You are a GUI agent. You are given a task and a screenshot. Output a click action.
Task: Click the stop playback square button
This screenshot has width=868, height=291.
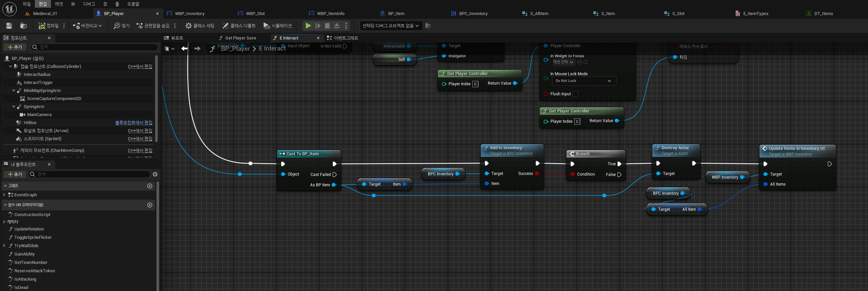[327, 26]
